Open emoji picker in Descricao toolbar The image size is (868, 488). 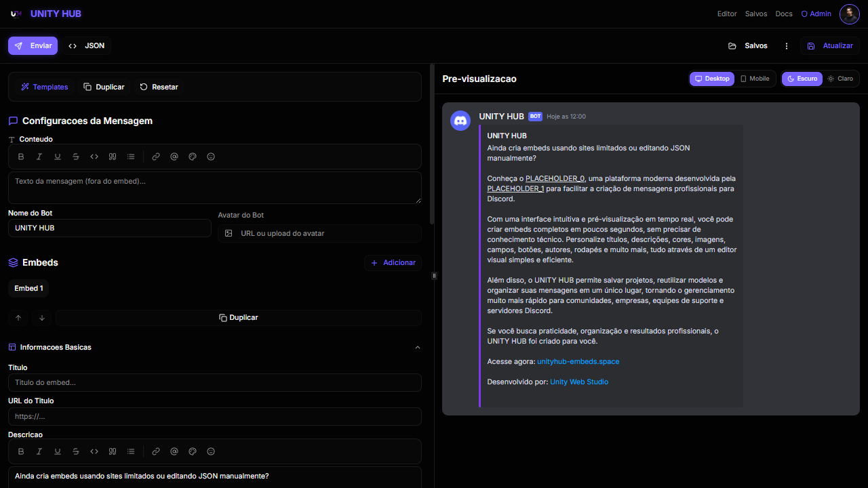click(211, 451)
